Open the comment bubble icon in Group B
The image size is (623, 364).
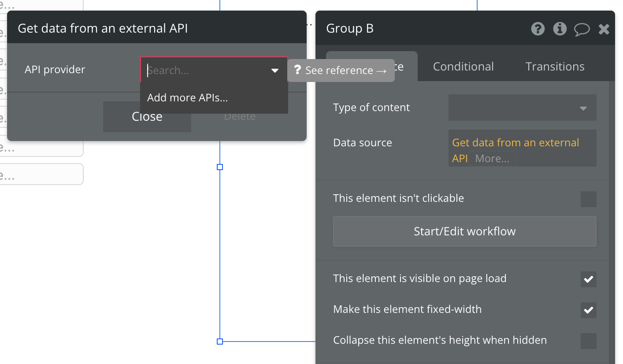tap(582, 30)
